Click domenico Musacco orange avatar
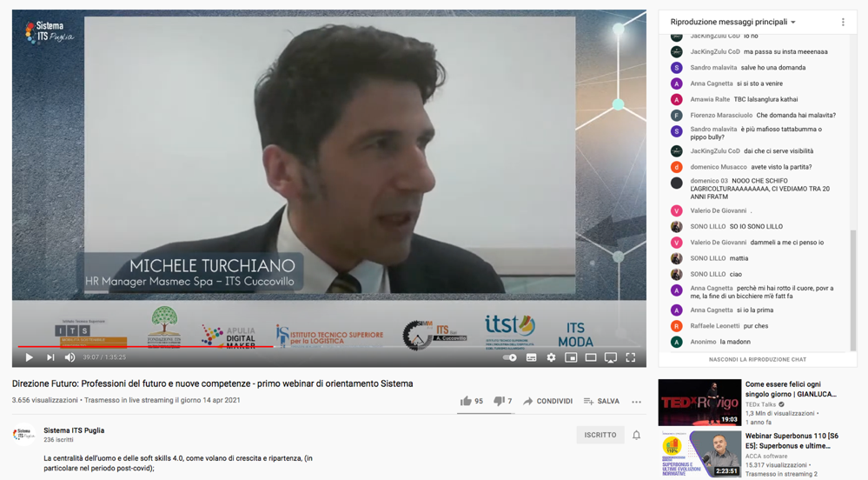 pyautogui.click(x=677, y=167)
